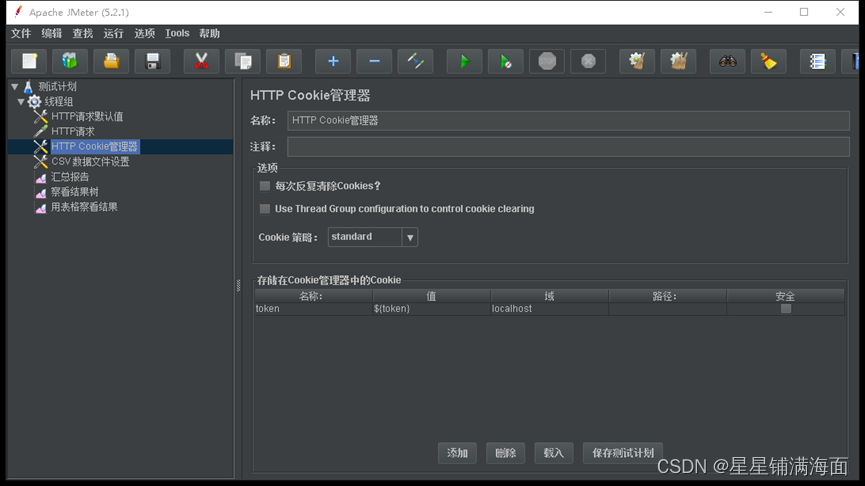Image resolution: width=865 pixels, height=486 pixels.
Task: Click the Cut scissors icon
Action: (201, 61)
